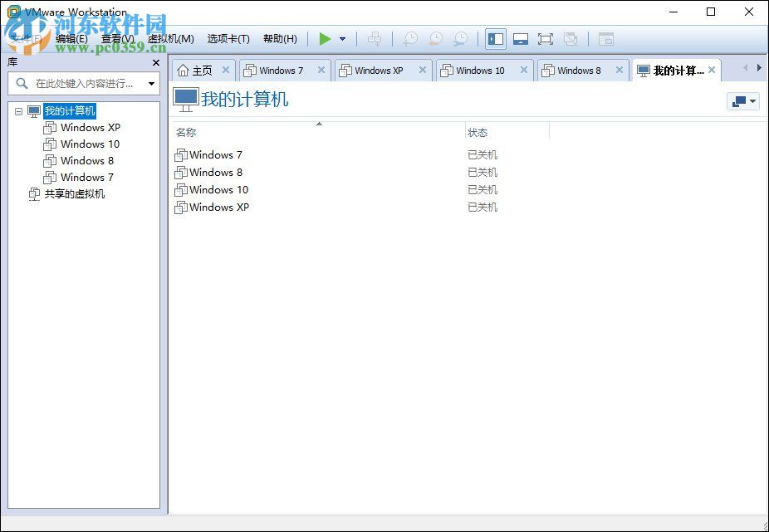Collapse the 我的计算机 tree node
Viewport: 769px width, 532px height.
(18, 110)
